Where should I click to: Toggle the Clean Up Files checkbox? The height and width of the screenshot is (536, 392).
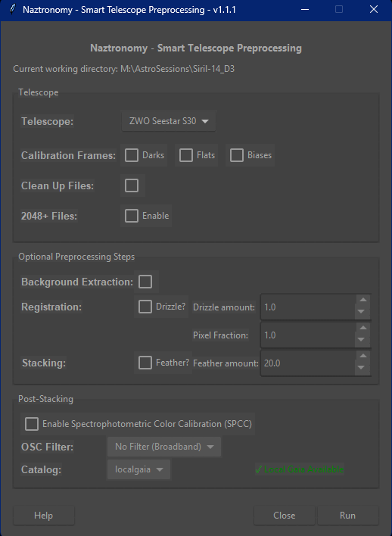point(132,185)
